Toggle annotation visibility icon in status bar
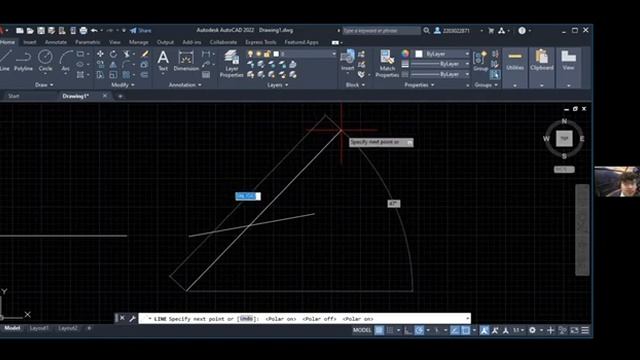 (484, 330)
